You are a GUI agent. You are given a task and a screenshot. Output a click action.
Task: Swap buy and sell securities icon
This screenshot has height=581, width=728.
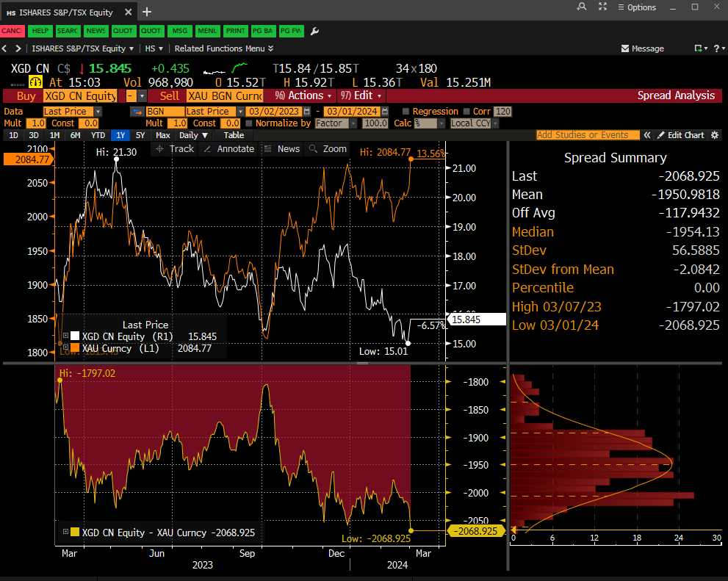click(x=137, y=112)
